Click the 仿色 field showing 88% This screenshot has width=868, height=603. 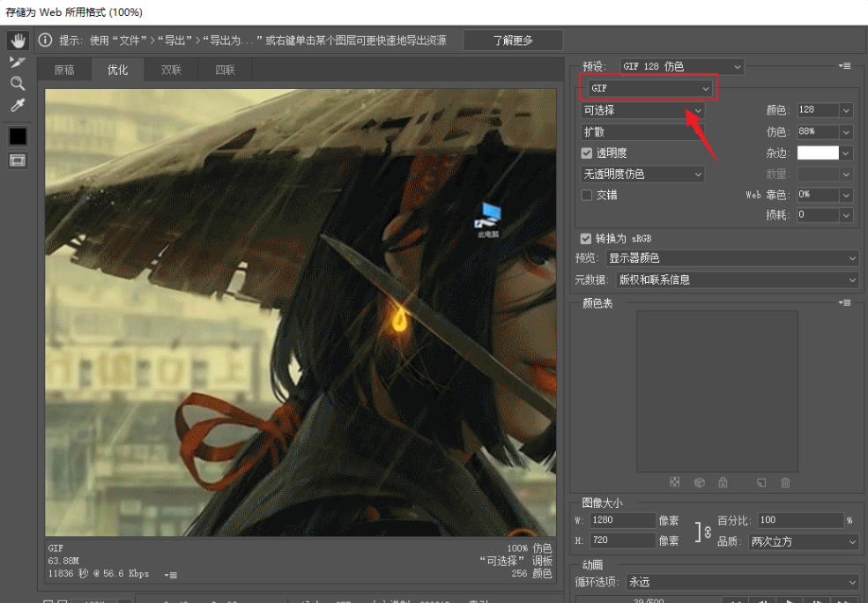[x=818, y=131]
